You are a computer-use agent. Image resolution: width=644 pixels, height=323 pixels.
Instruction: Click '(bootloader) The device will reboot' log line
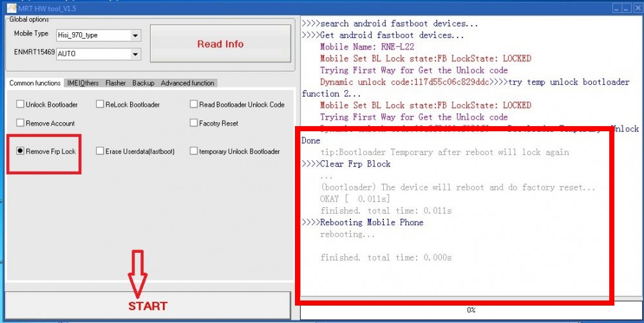click(457, 187)
